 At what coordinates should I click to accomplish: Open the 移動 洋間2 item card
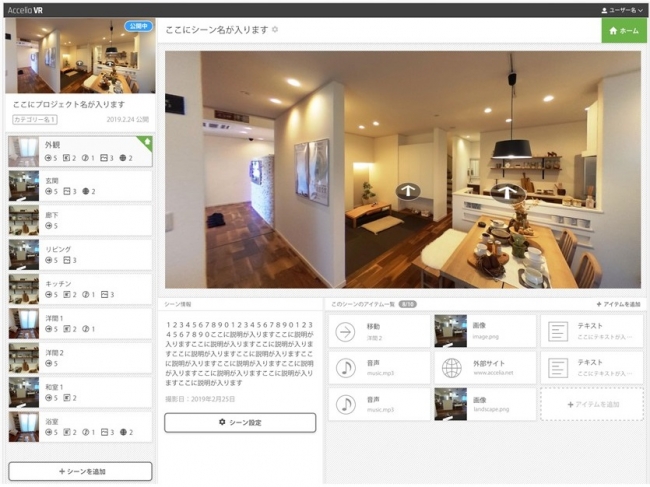379,331
